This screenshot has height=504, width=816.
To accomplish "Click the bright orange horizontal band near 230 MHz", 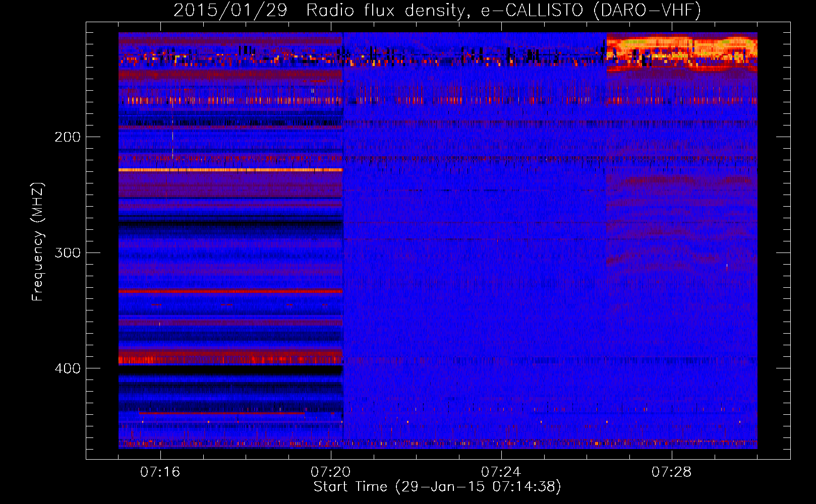I will tap(230, 170).
